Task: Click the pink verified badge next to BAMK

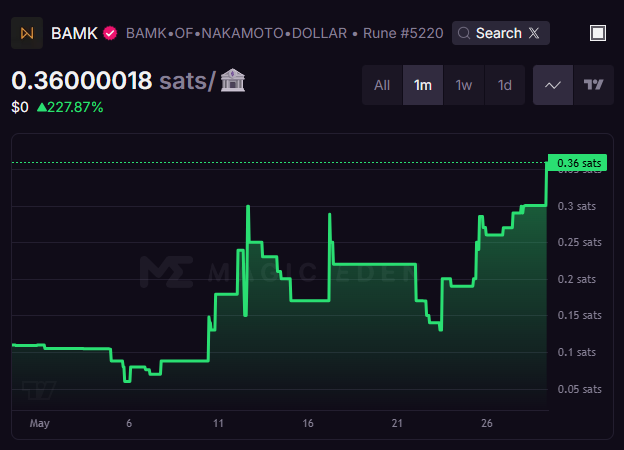Action: [110, 33]
